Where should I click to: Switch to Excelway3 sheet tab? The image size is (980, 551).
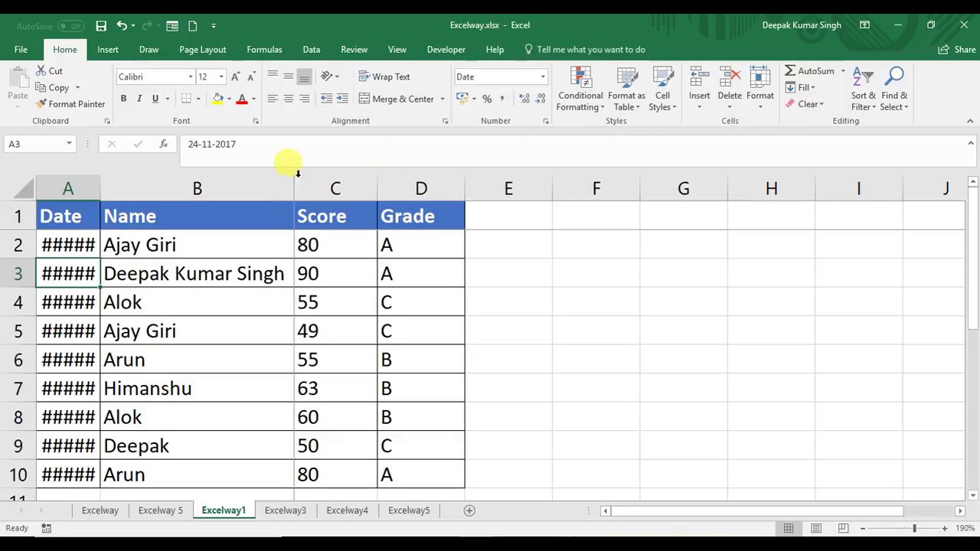click(x=286, y=510)
